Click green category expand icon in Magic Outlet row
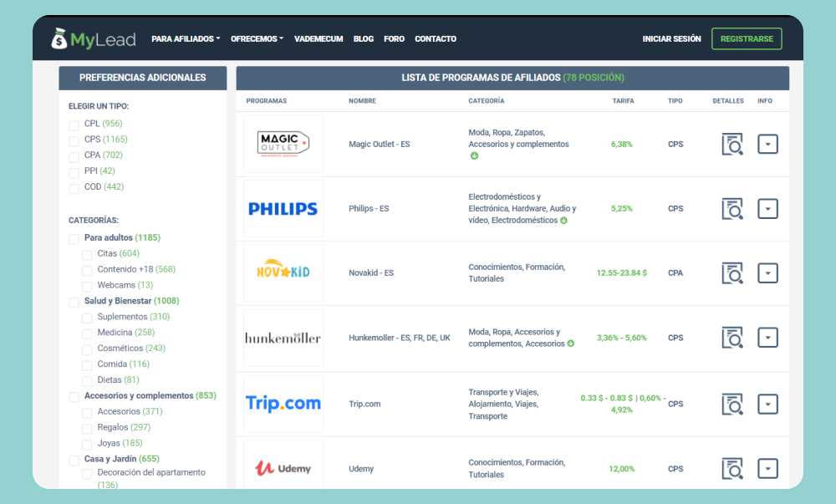The width and height of the screenshot is (836, 504). pos(474,155)
